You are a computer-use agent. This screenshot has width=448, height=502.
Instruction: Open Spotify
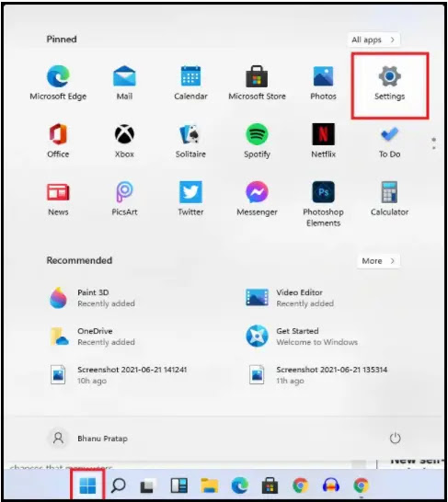click(x=257, y=141)
